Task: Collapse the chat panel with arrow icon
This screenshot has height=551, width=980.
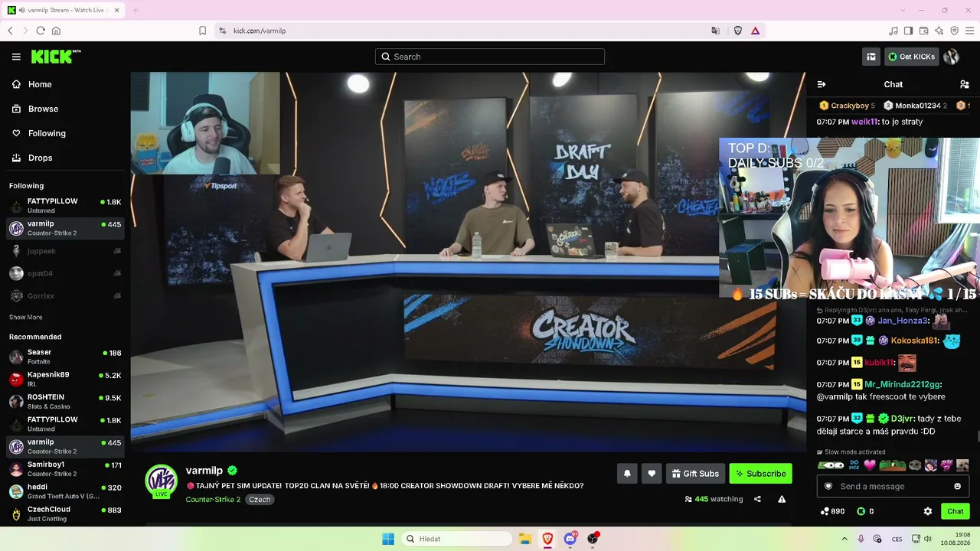Action: [822, 84]
